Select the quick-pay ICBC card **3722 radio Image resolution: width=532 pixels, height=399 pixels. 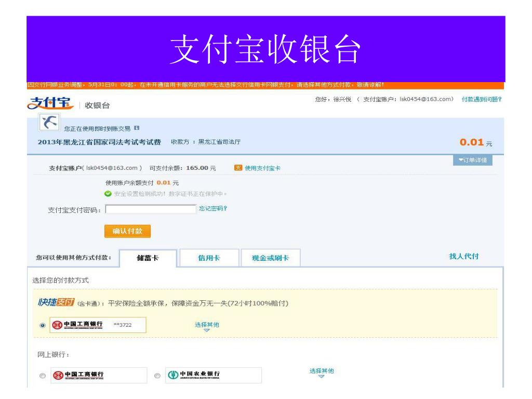43,325
